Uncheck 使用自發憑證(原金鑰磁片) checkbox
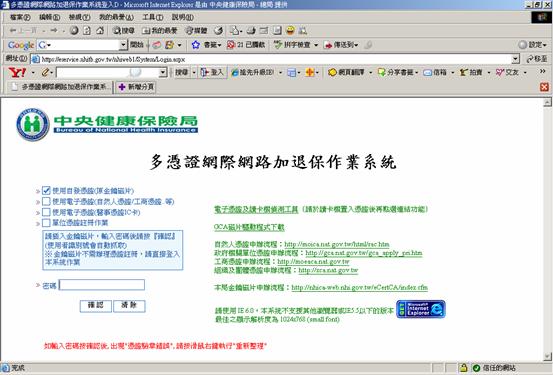553x375 pixels. coord(46,190)
